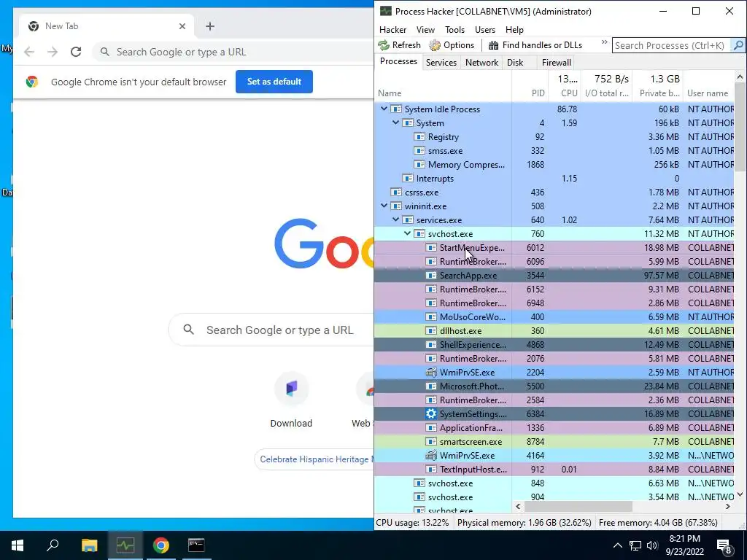Collapse the services.exe tree node
The width and height of the screenshot is (747, 560).
(x=395, y=220)
